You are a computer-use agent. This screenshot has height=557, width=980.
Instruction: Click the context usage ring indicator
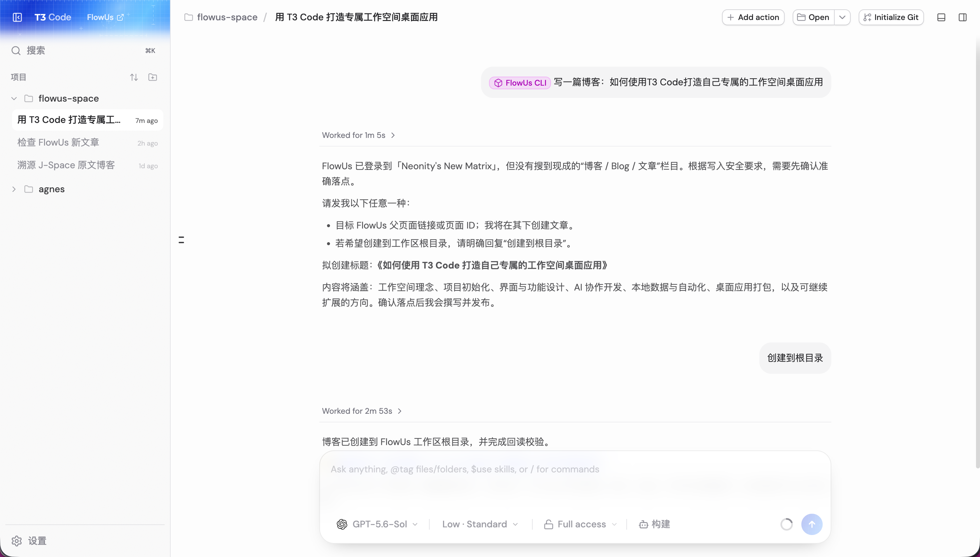coord(786,524)
